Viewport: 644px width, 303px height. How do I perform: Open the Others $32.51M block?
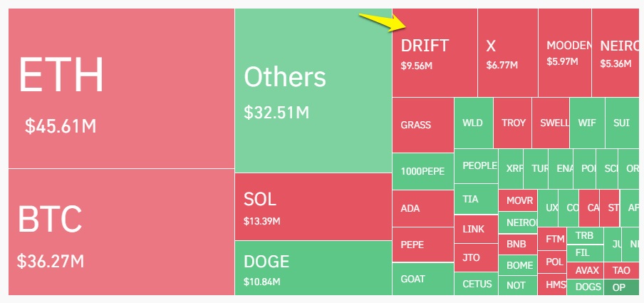click(313, 91)
